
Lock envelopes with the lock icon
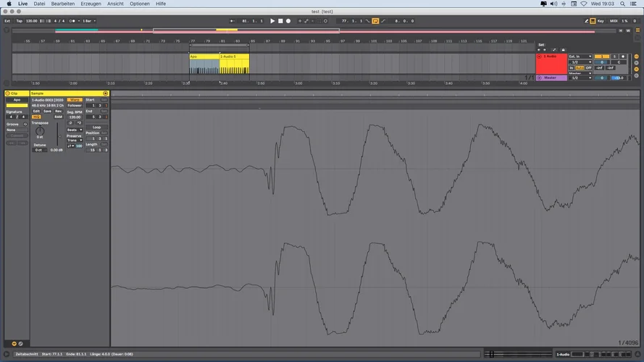click(563, 50)
